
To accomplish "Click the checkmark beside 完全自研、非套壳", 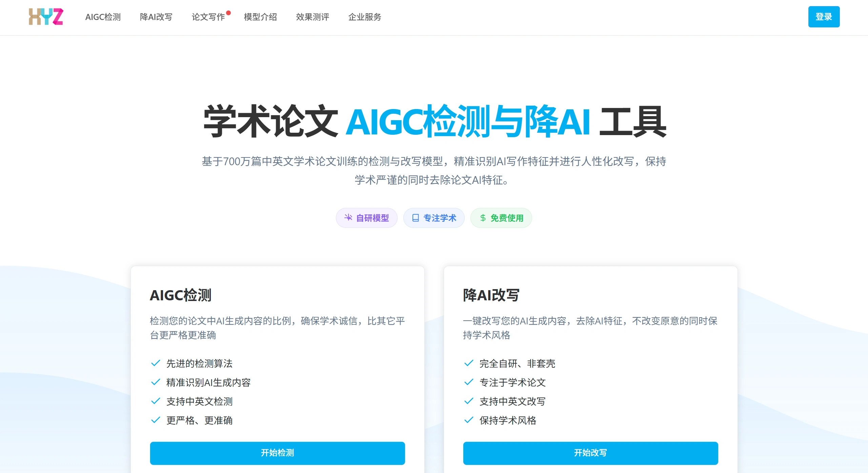I will (469, 363).
